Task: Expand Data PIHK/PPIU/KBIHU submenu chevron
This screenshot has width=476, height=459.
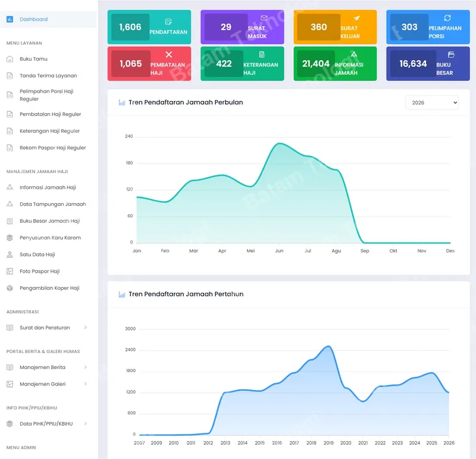Action: pyautogui.click(x=85, y=423)
